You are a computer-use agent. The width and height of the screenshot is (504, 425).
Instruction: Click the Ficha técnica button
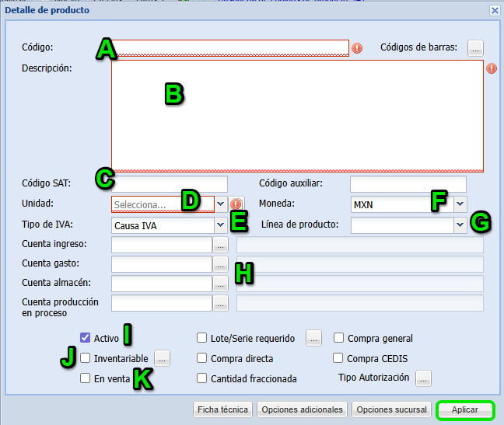pyautogui.click(x=222, y=409)
